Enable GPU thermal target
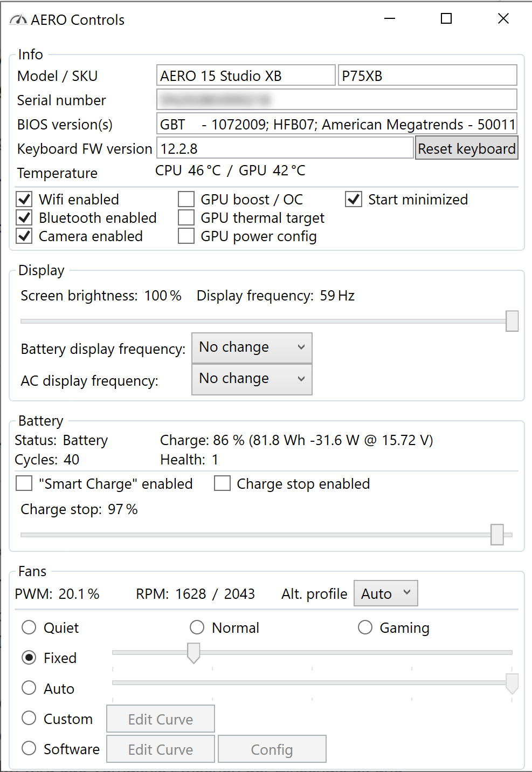This screenshot has height=772, width=532. pos(186,217)
